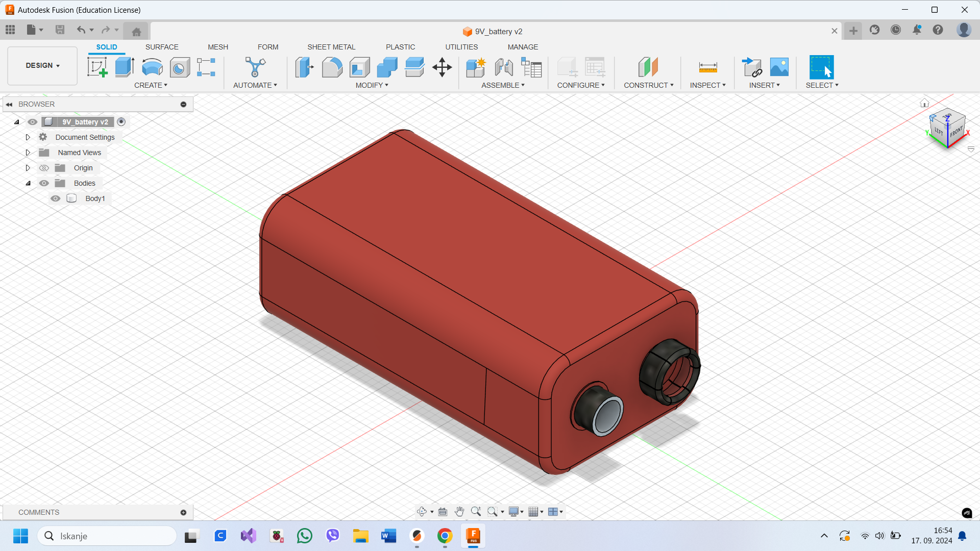
Task: Toggle visibility of 9V_battery v2 component
Action: (x=33, y=122)
